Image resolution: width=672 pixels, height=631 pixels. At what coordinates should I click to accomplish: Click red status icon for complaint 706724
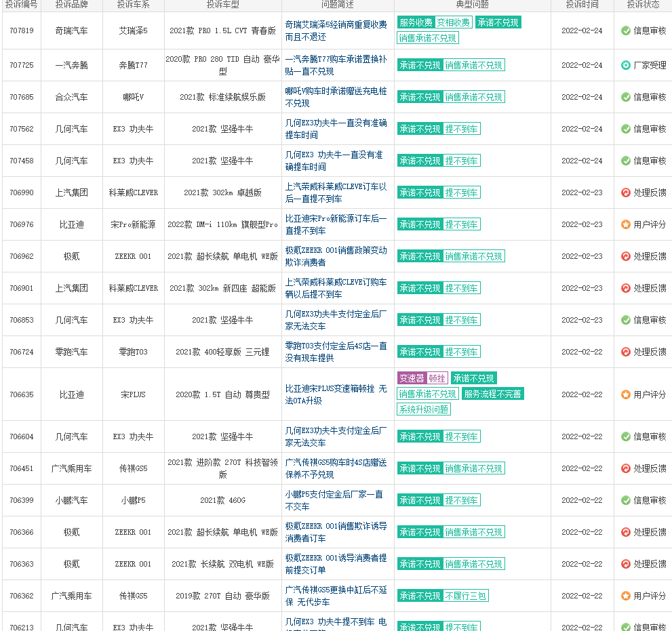pos(625,352)
